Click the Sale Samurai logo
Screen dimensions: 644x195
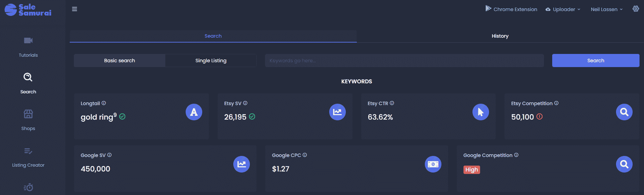(x=28, y=10)
